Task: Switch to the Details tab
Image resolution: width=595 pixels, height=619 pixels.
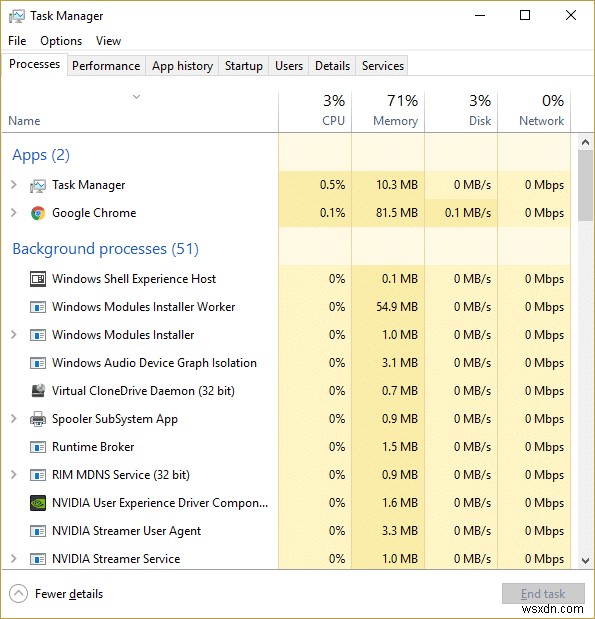Action: pos(332,66)
